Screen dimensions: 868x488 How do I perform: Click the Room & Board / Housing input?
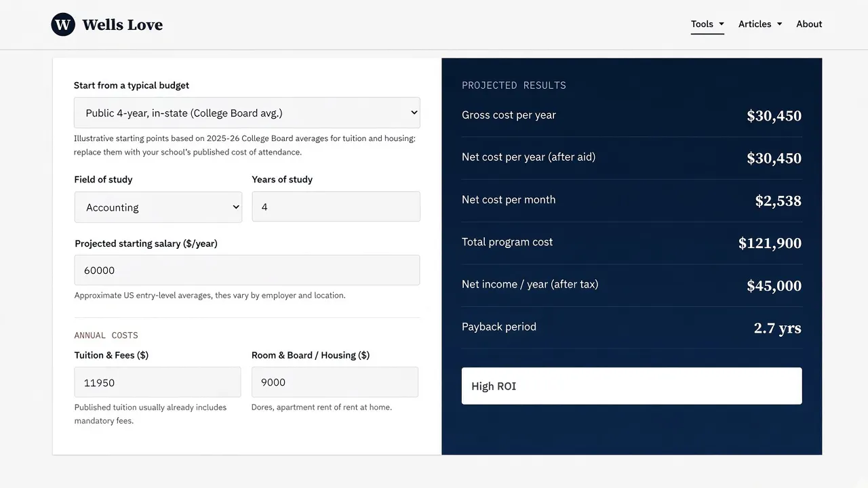tap(335, 382)
